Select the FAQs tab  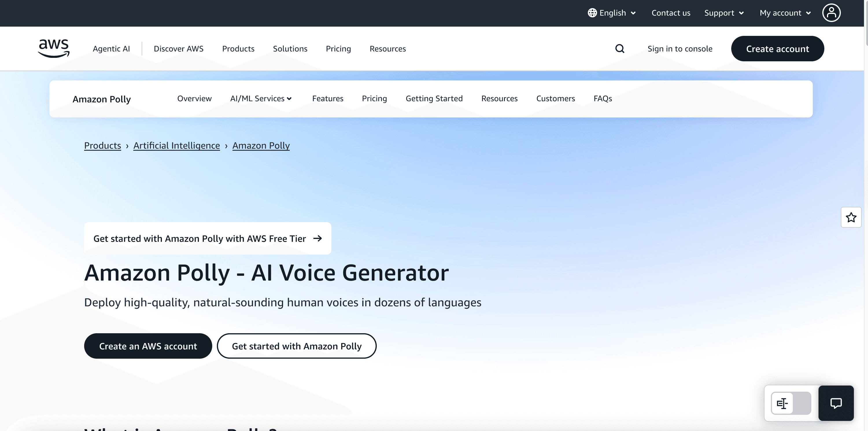pos(603,98)
